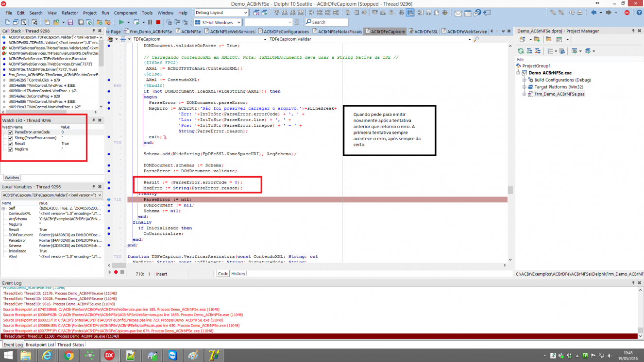The width and height of the screenshot is (644, 362).
Task: Click the green Run button in toolbar
Action: coord(121,22)
